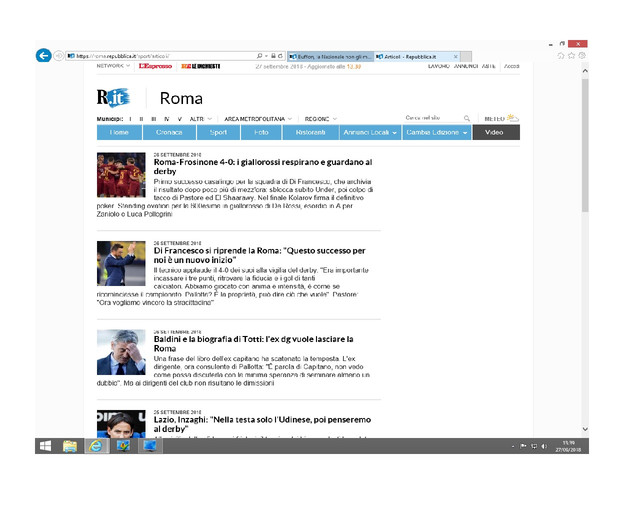
Task: Open the Windows Start button
Action: (x=45, y=446)
